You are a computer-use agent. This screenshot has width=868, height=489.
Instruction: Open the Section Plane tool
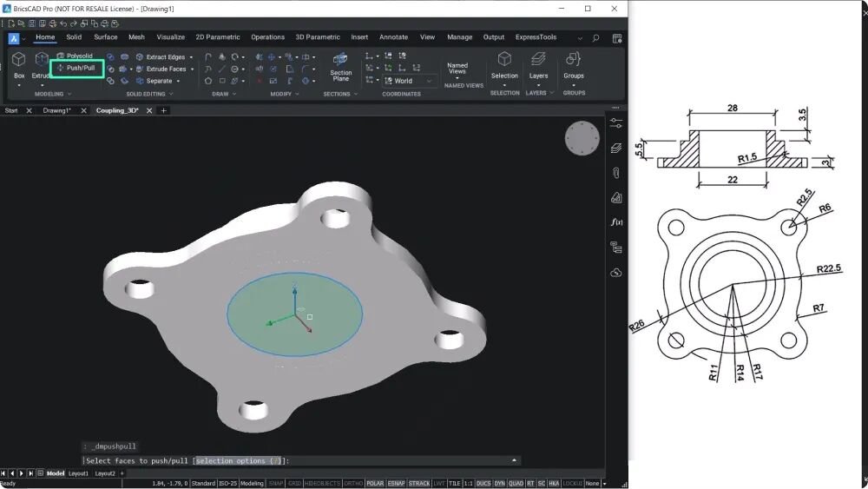point(340,67)
